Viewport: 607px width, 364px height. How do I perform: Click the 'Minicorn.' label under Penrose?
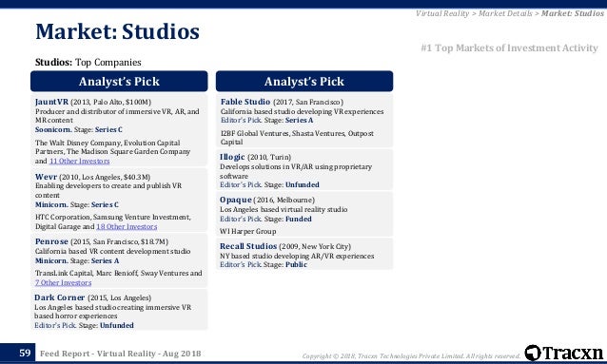51,260
